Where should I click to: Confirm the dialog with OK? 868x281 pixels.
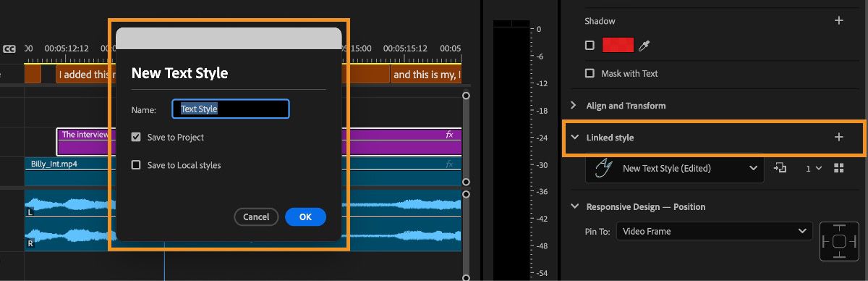click(x=305, y=217)
